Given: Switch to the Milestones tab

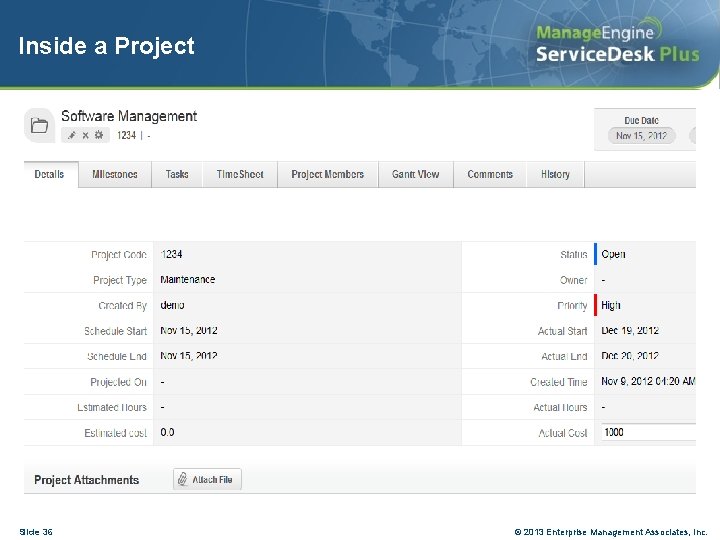Looking at the screenshot, I should pos(115,174).
